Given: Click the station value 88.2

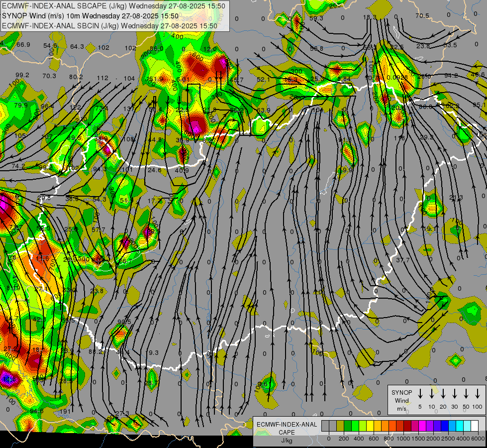Looking at the screenshot, I should coord(96,352).
